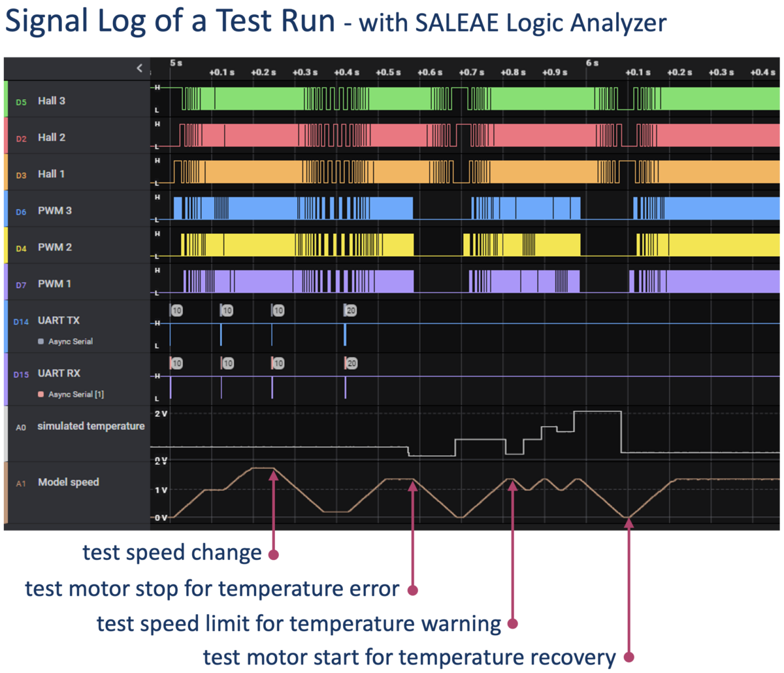784x673 pixels.
Task: Click the D3 Hall 1 channel label
Action: tap(52, 174)
